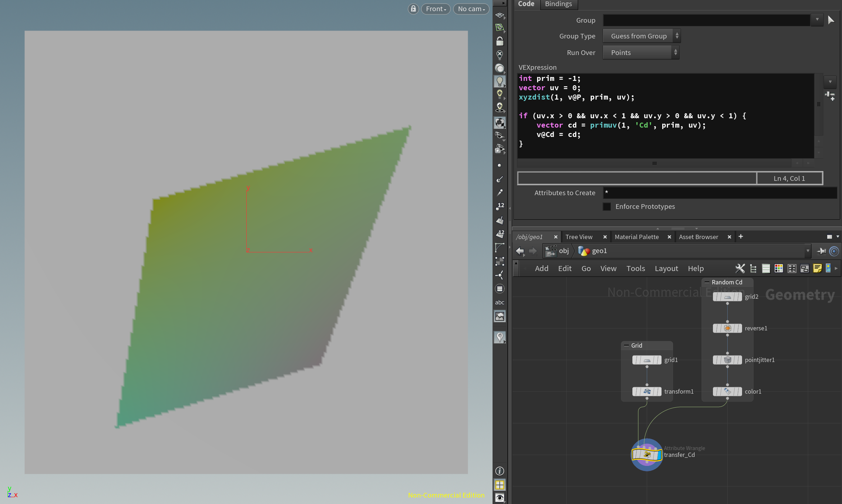The image size is (842, 504).
Task: Open the Layout menu
Action: pyautogui.click(x=666, y=269)
